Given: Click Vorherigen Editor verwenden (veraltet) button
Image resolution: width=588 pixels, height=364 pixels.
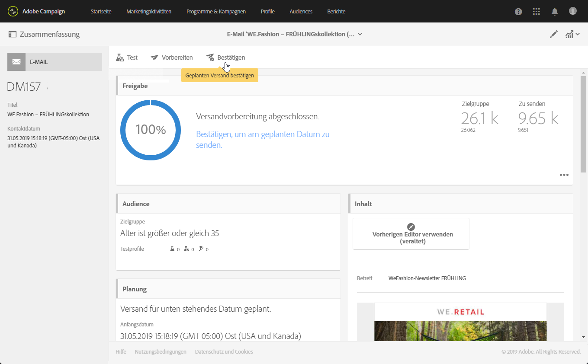Looking at the screenshot, I should click(x=411, y=234).
